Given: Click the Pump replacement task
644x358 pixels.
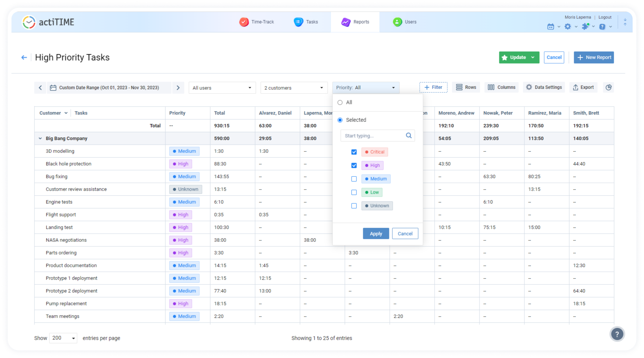Looking at the screenshot, I should (x=66, y=304).
